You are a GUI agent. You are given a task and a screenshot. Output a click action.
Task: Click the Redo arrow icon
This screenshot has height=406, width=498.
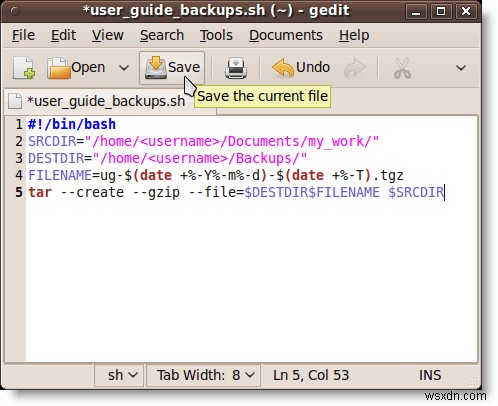pos(355,68)
